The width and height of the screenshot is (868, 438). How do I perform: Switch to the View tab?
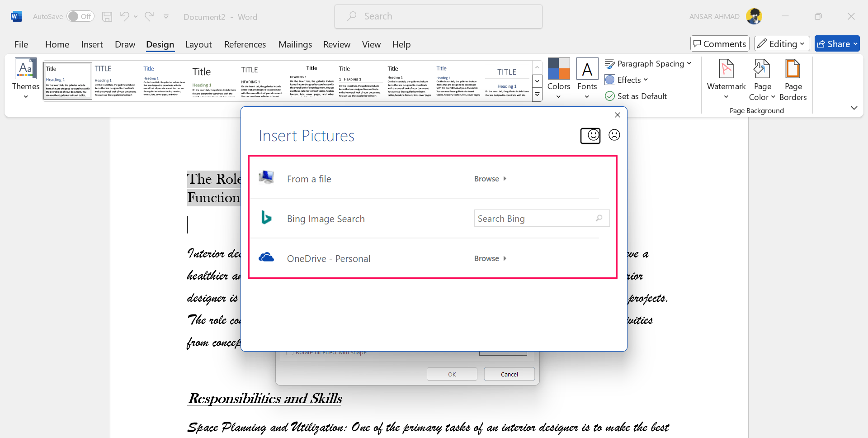tap(371, 44)
